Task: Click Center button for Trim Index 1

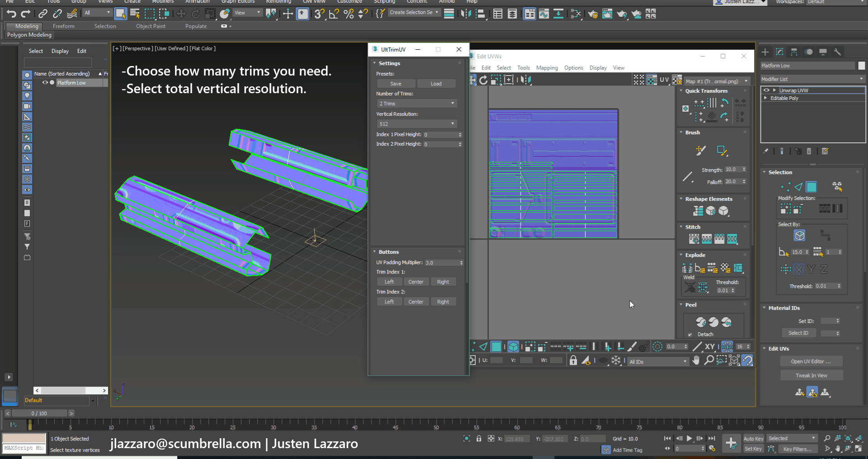Action: pyautogui.click(x=416, y=282)
